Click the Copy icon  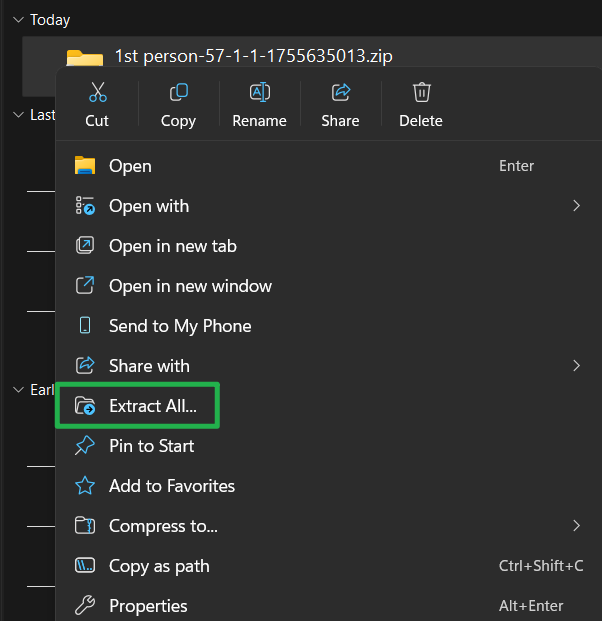(178, 93)
